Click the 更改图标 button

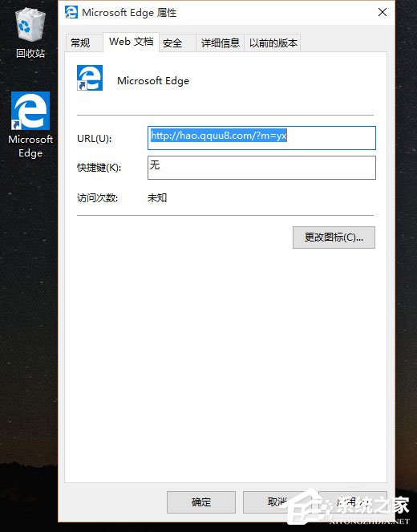(334, 238)
